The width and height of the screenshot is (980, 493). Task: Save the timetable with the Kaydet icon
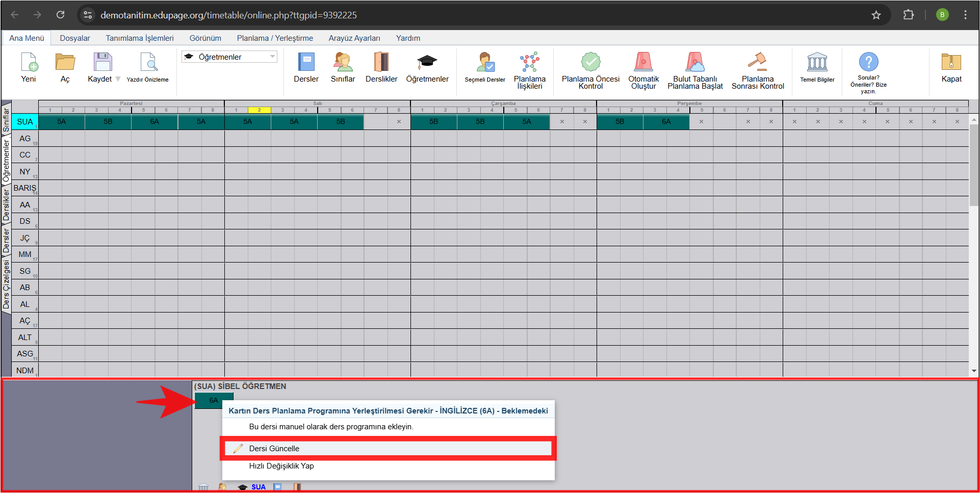102,62
